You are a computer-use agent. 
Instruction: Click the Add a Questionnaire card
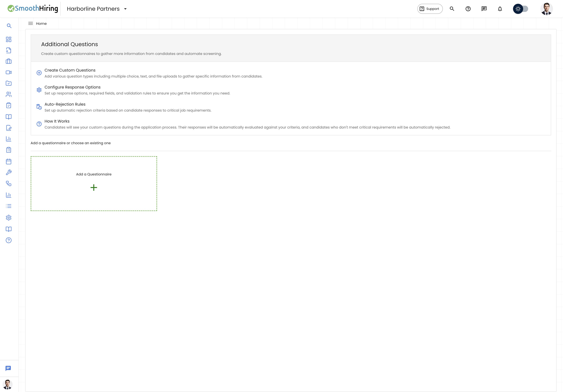[94, 183]
